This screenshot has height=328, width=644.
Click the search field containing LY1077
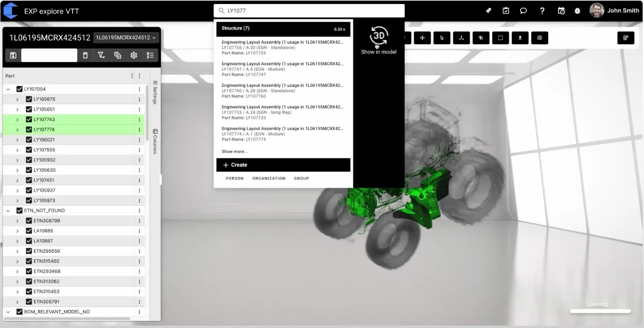[x=309, y=11]
